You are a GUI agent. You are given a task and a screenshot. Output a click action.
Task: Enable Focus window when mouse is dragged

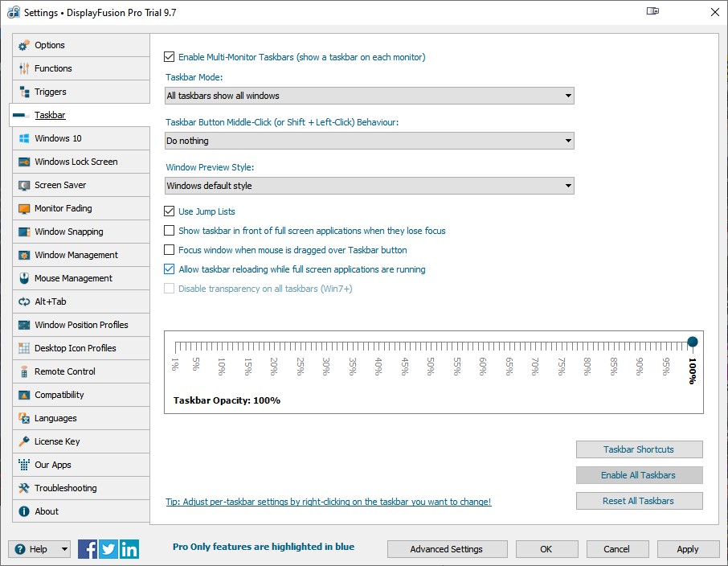click(170, 250)
